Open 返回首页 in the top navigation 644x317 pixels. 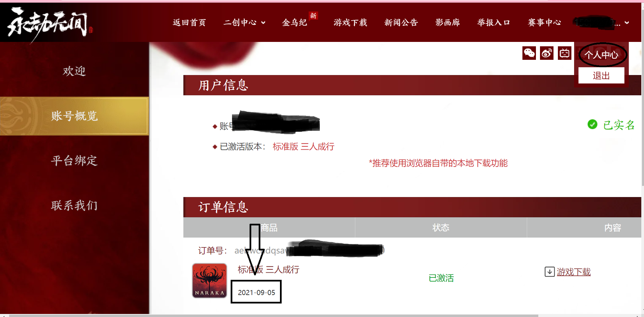pyautogui.click(x=189, y=23)
